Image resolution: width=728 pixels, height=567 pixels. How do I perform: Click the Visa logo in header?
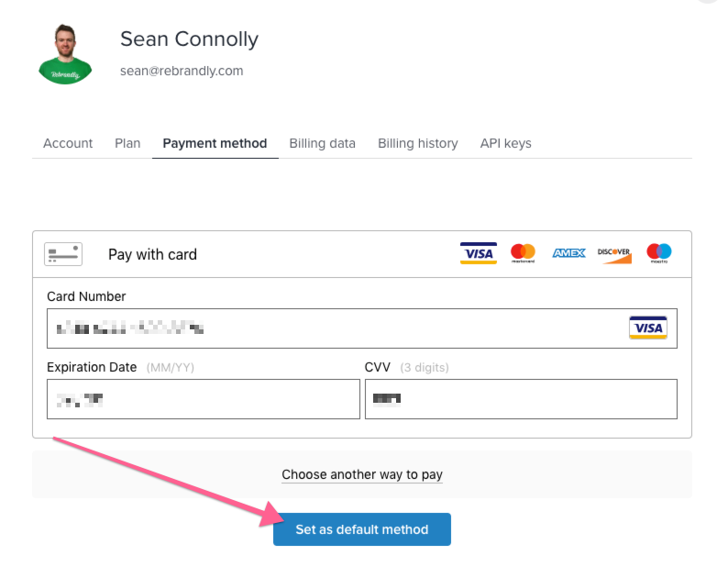(479, 253)
